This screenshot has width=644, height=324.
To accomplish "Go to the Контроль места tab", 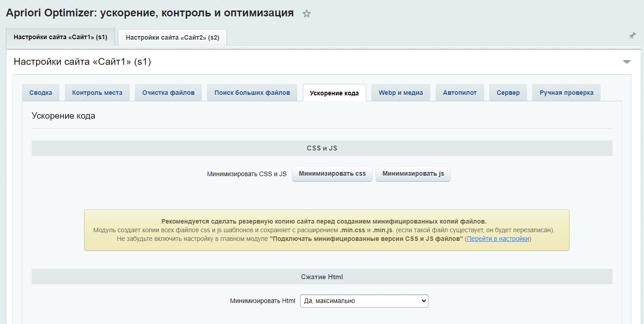I will tap(97, 93).
